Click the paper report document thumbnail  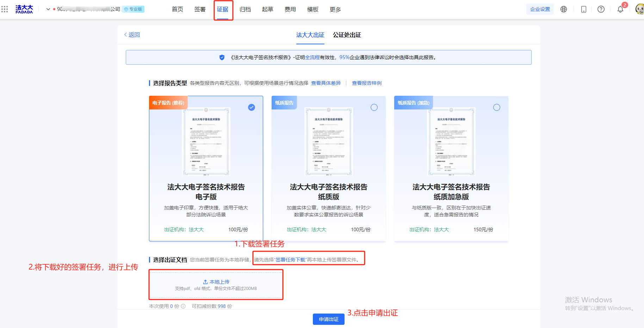pos(329,141)
